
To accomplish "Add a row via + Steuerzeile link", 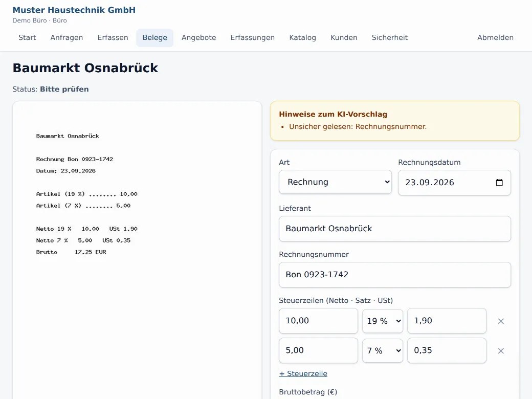I will (x=303, y=373).
